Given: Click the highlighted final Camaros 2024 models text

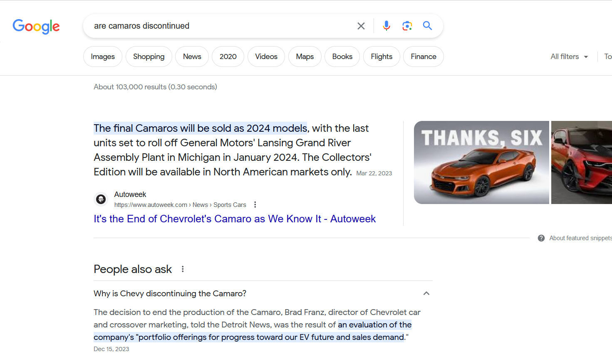Looking at the screenshot, I should pos(201,128).
